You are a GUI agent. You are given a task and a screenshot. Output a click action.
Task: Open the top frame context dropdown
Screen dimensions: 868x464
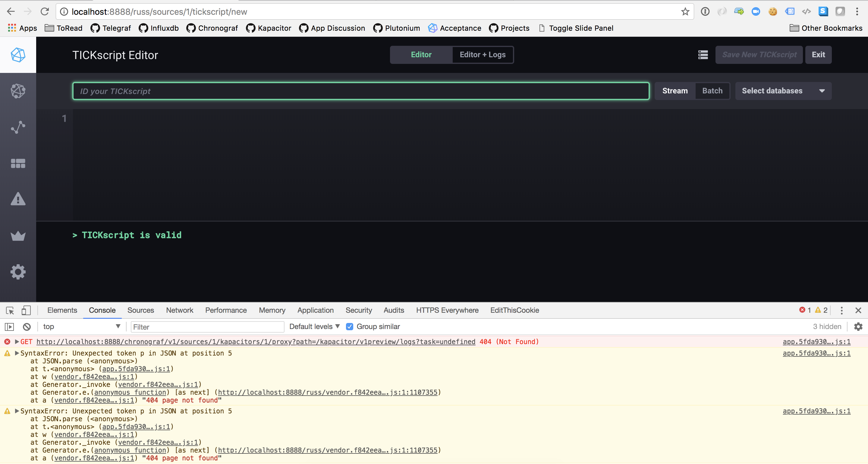[81, 326]
